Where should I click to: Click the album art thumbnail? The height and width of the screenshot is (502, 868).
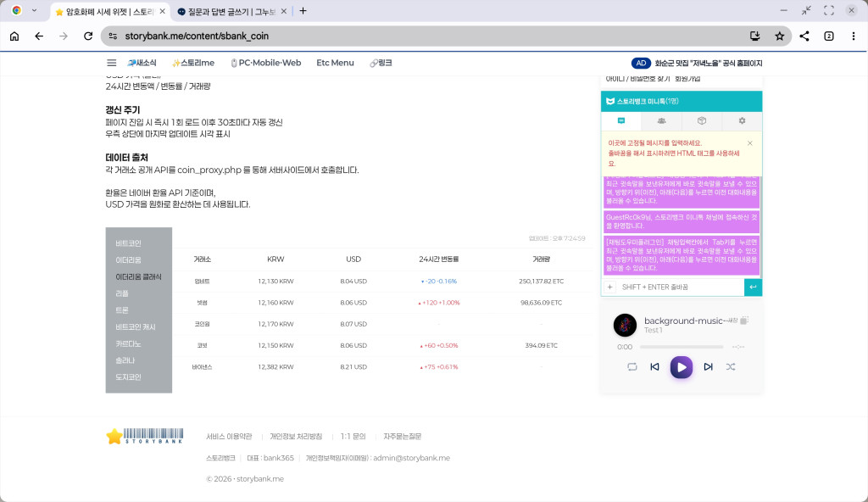[x=625, y=326]
